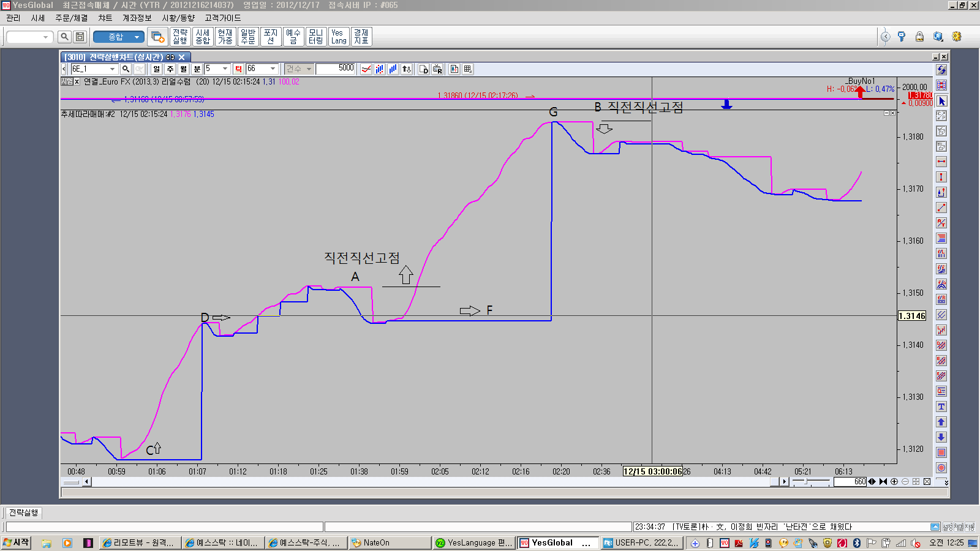The width and height of the screenshot is (980, 551).
Task: Click the Yes Lang toolbar button
Action: (x=339, y=37)
